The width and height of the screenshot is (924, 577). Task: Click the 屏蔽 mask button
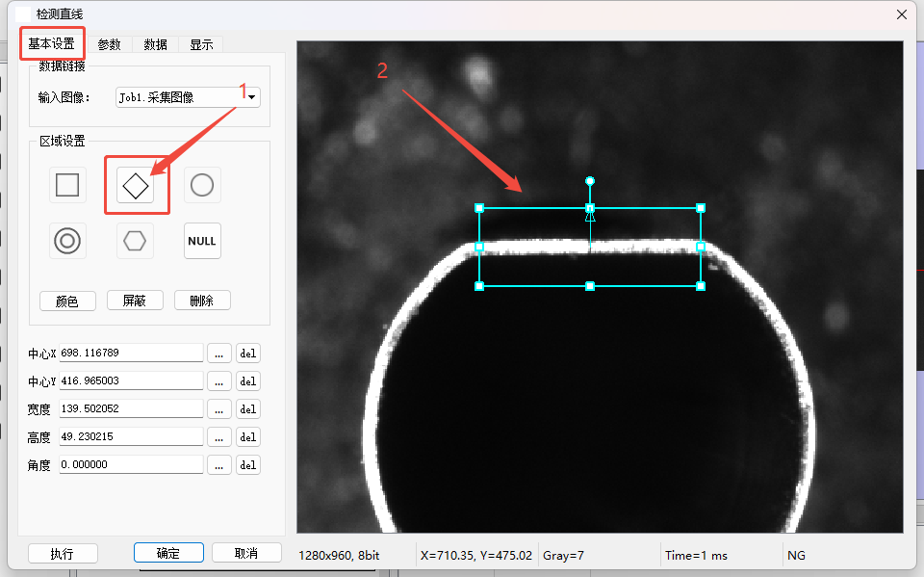pos(135,301)
